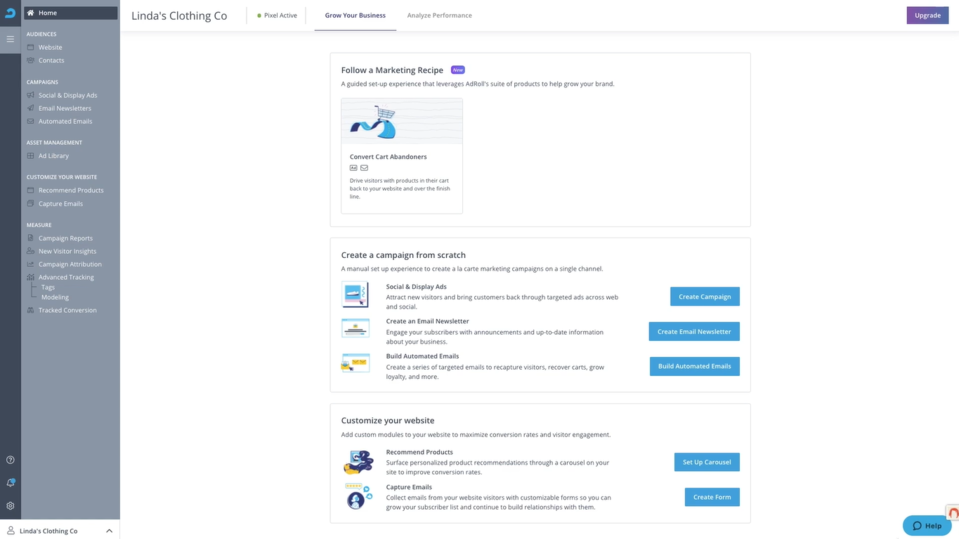Click the Follow a Marketing Recipe heading
The height and width of the screenshot is (539, 959).
coord(392,70)
